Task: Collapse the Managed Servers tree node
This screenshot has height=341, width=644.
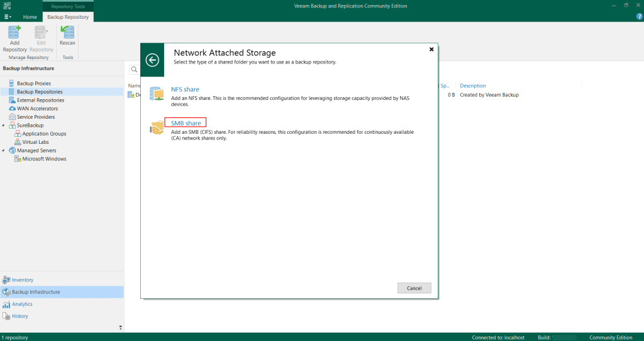Action: (4, 150)
